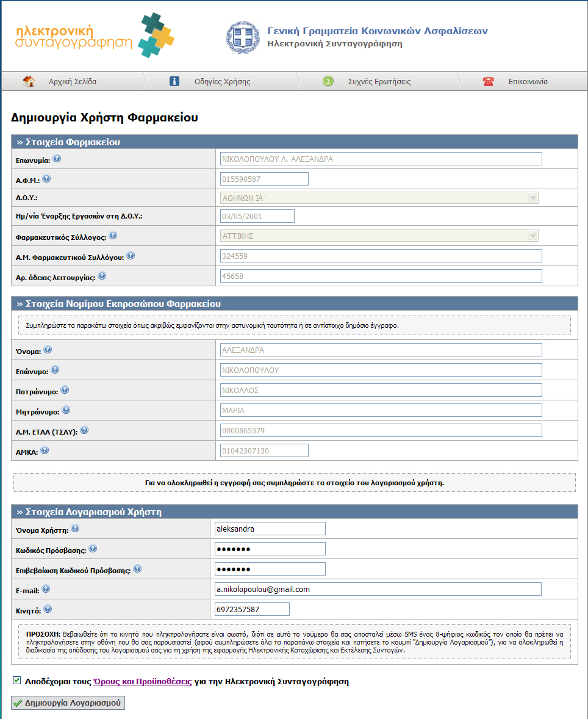Image resolution: width=588 pixels, height=719 pixels.
Task: Click the Ημ/νία Έναρξης Εργασιών date field
Action: coord(257,217)
